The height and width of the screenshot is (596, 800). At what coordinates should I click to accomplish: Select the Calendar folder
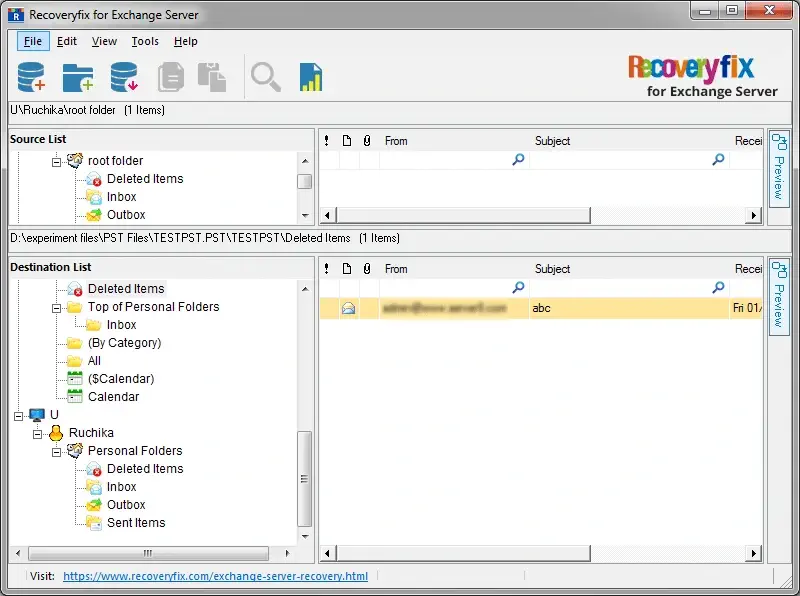113,396
